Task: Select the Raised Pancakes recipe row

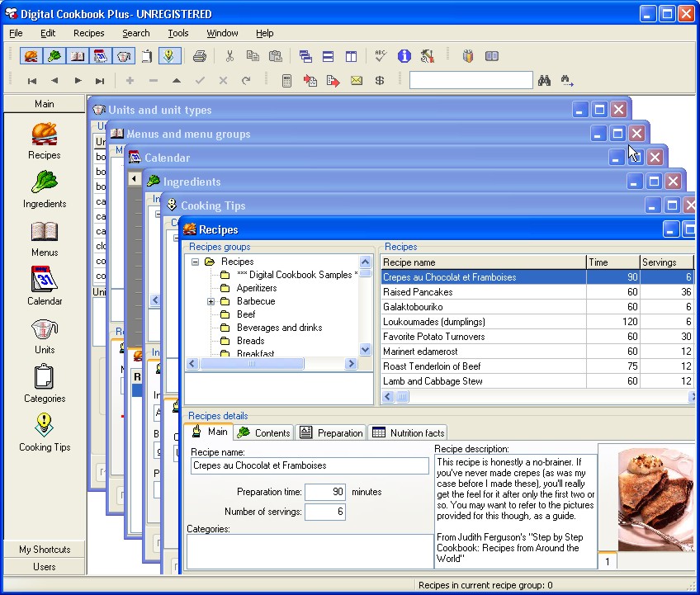Action: 537,292
